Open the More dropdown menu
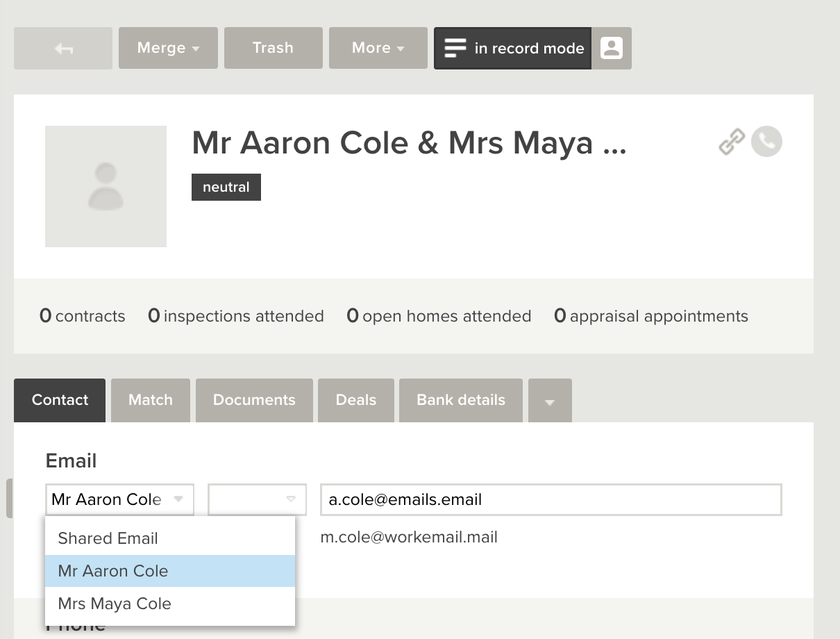Image resolution: width=840 pixels, height=639 pixels. (378, 48)
